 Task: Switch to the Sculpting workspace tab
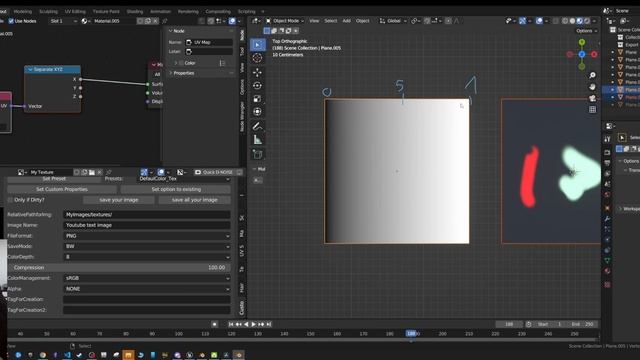[48, 11]
